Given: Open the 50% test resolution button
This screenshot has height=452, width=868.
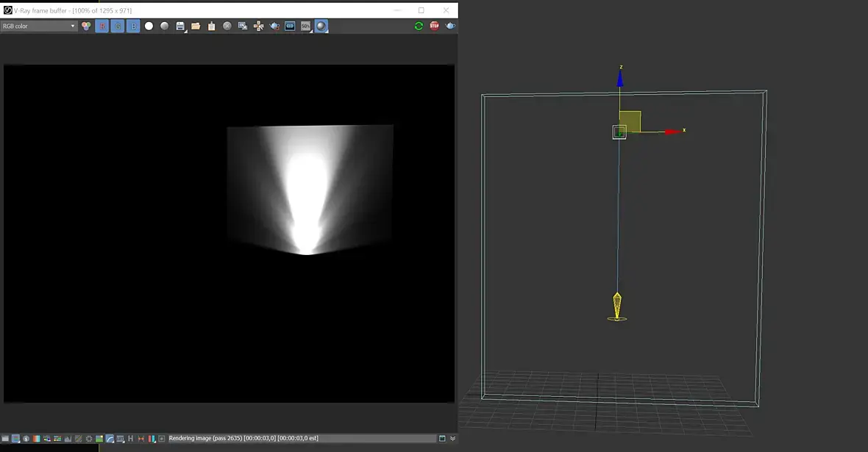Looking at the screenshot, I should (305, 26).
